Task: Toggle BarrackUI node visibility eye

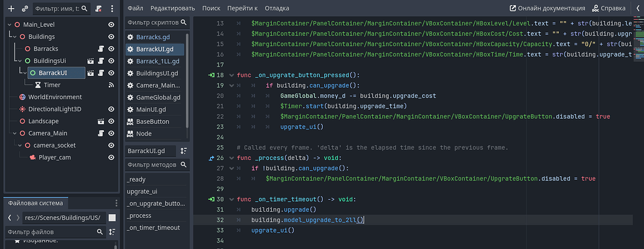Action: pyautogui.click(x=111, y=73)
